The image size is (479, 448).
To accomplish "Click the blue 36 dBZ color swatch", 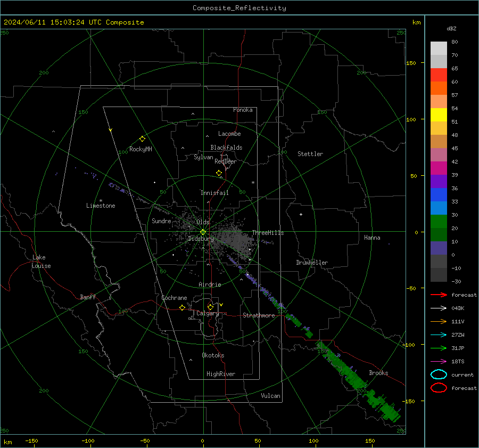I will tap(439, 194).
